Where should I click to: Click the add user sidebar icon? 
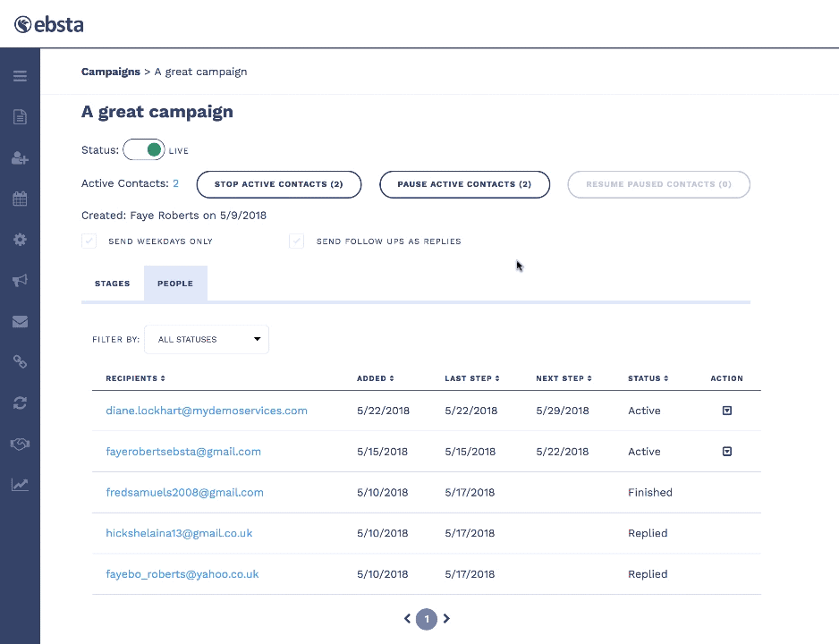point(20,158)
